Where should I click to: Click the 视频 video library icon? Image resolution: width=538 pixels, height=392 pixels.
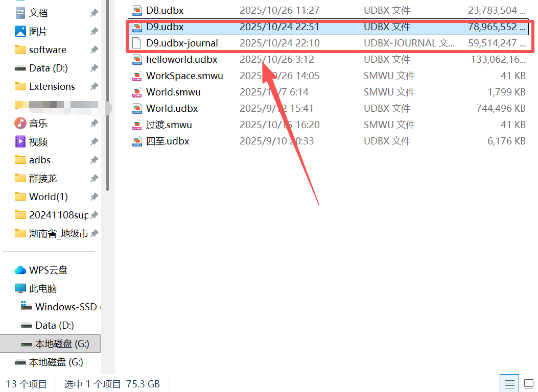click(x=20, y=141)
